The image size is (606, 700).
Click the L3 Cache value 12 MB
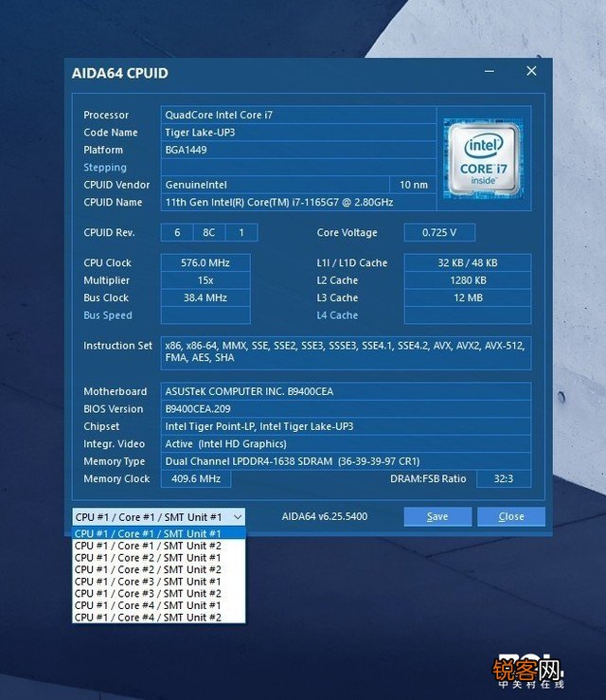(x=468, y=297)
